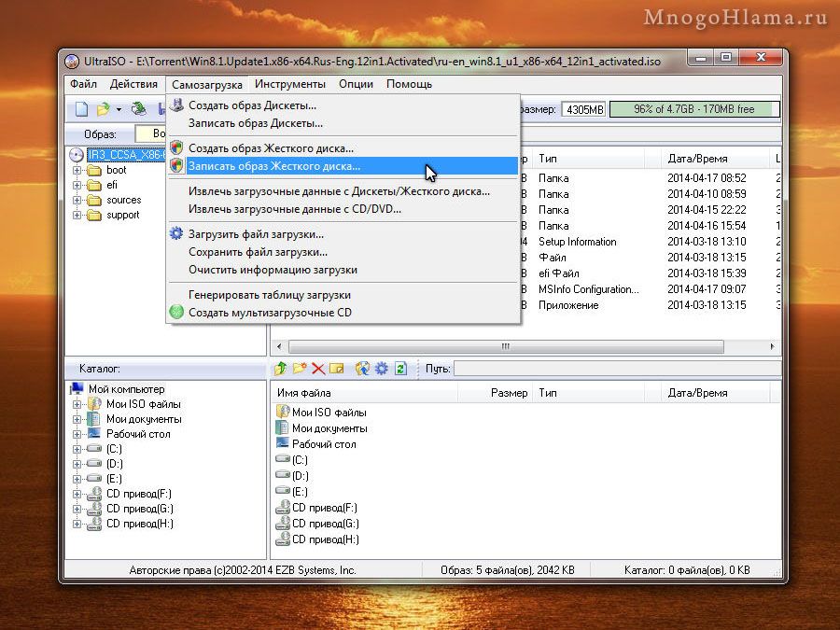Expand the boot folder tree node

tap(77, 171)
